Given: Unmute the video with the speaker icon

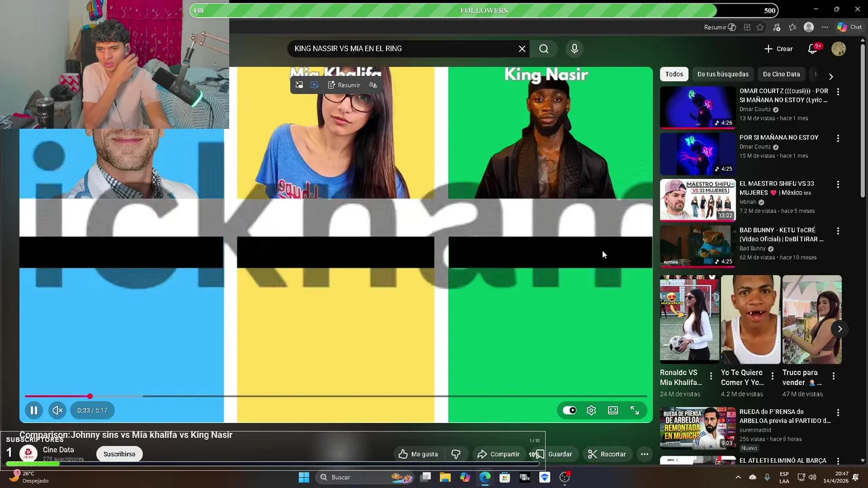Looking at the screenshot, I should (58, 410).
